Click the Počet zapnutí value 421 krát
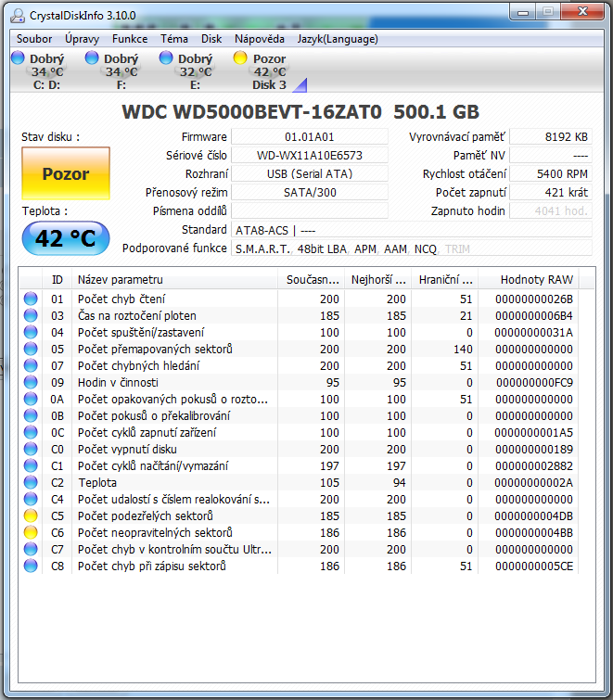613x700 pixels. click(551, 193)
